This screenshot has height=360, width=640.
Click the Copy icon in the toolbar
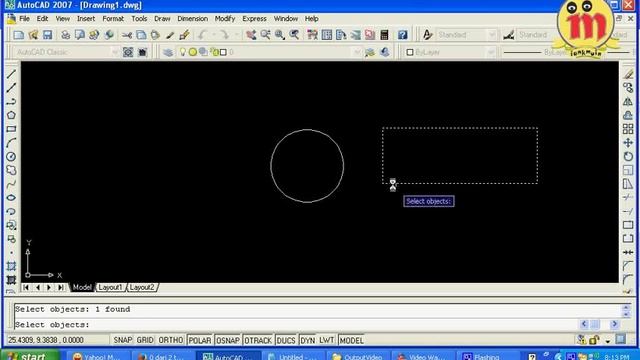[x=141, y=35]
